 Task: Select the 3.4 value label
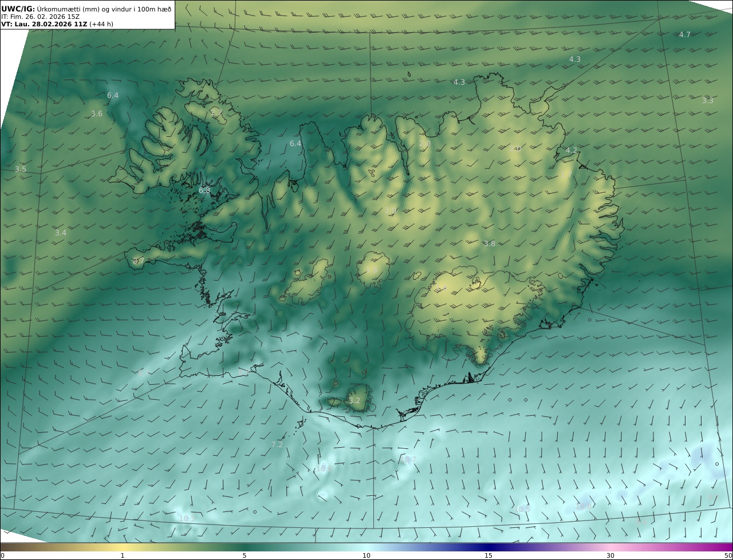[61, 233]
